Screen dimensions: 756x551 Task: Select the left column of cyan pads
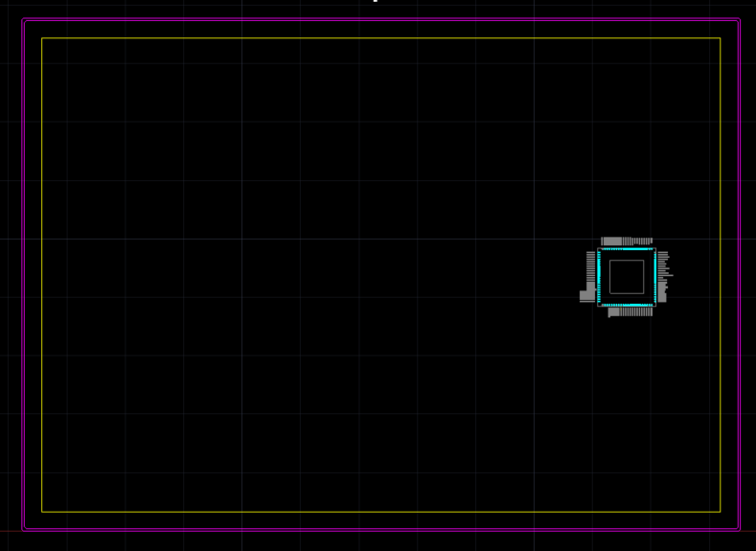click(x=599, y=277)
